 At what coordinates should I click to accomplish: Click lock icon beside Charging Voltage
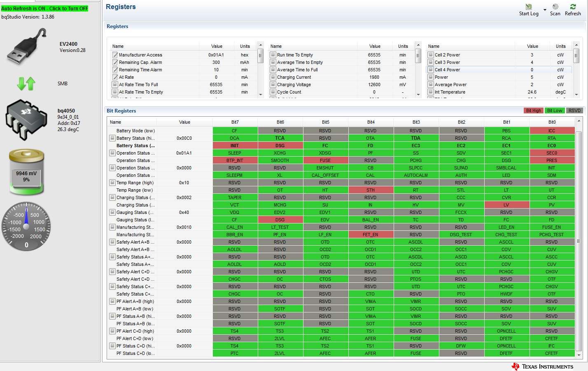click(273, 85)
